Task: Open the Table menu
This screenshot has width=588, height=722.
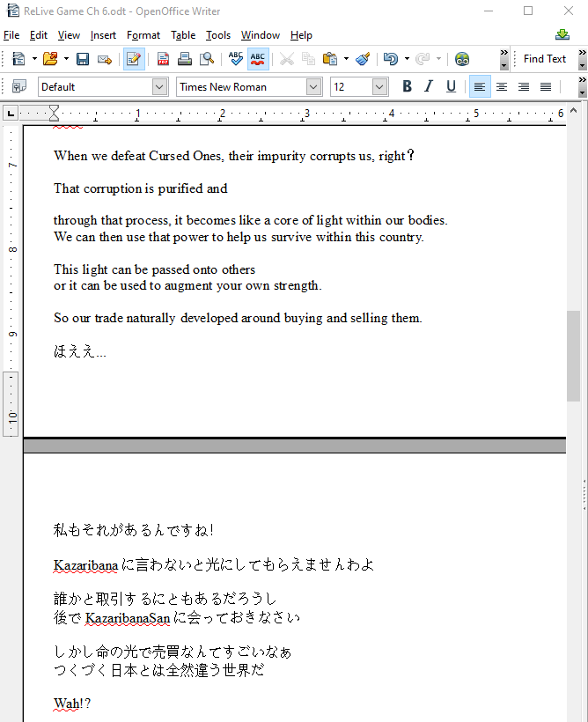Action: point(183,35)
